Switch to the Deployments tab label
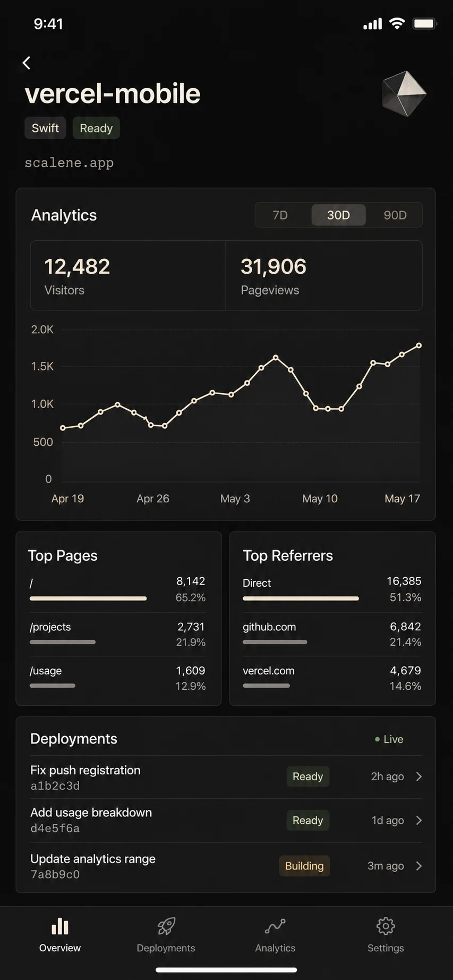 (166, 948)
